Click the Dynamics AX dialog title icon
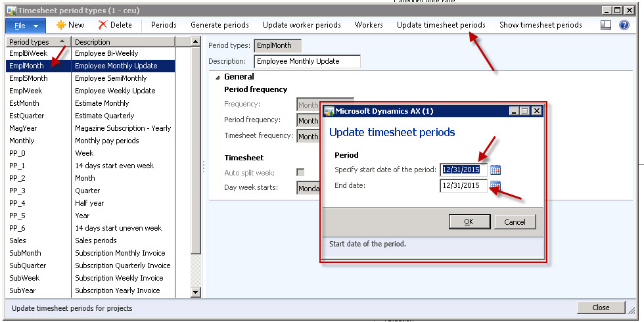This screenshot has width=644, height=322. point(329,111)
